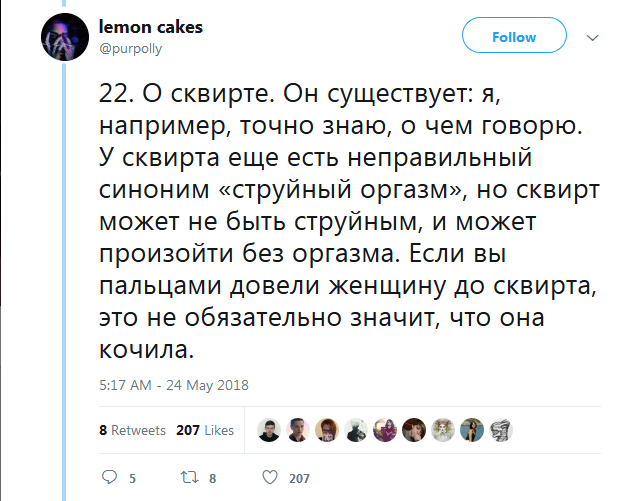Click the second liker avatar in the row

(297, 430)
